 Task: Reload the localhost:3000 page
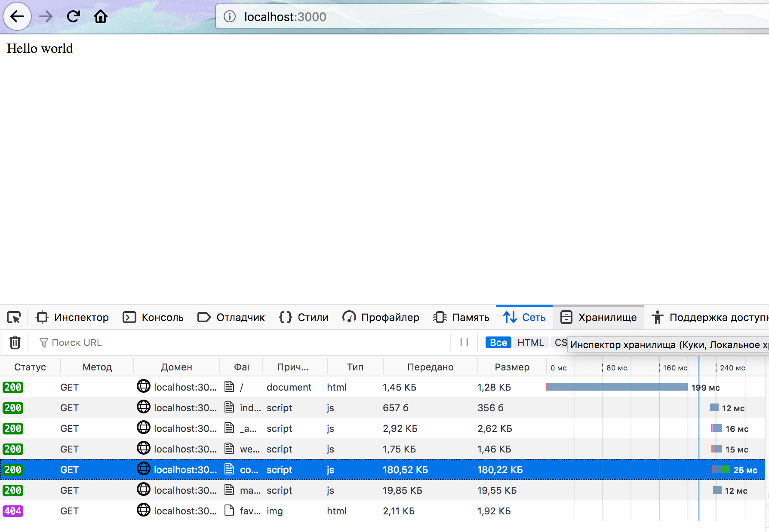coord(73,16)
